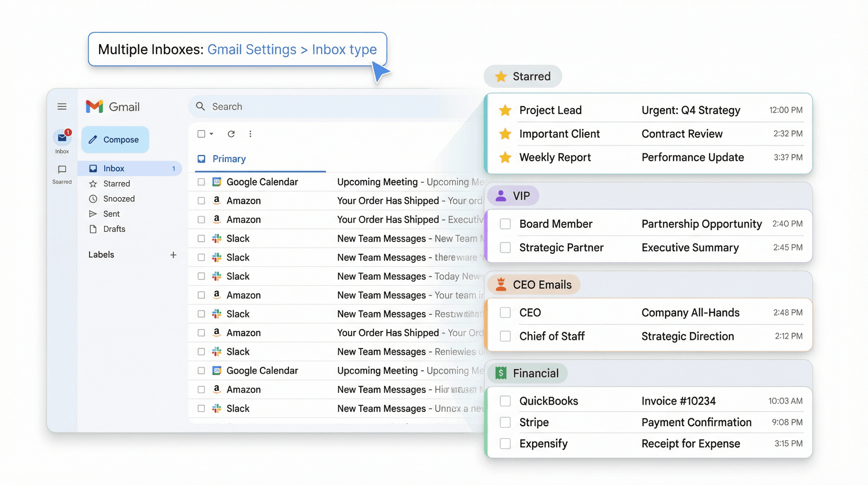Expand the Labels section with the plus

tap(173, 255)
